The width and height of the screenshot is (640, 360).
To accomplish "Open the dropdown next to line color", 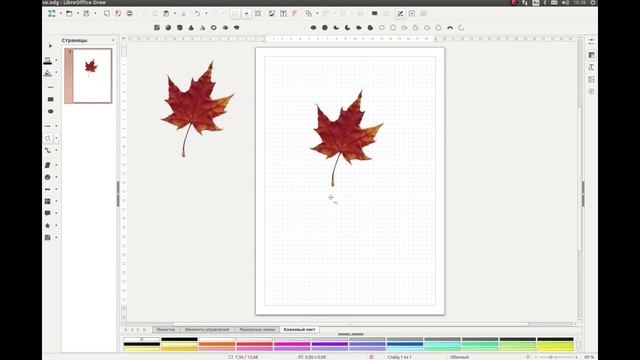I will pyautogui.click(x=56, y=60).
